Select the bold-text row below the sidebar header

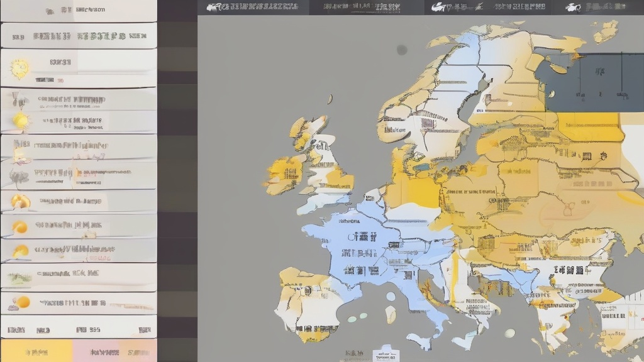(x=79, y=36)
